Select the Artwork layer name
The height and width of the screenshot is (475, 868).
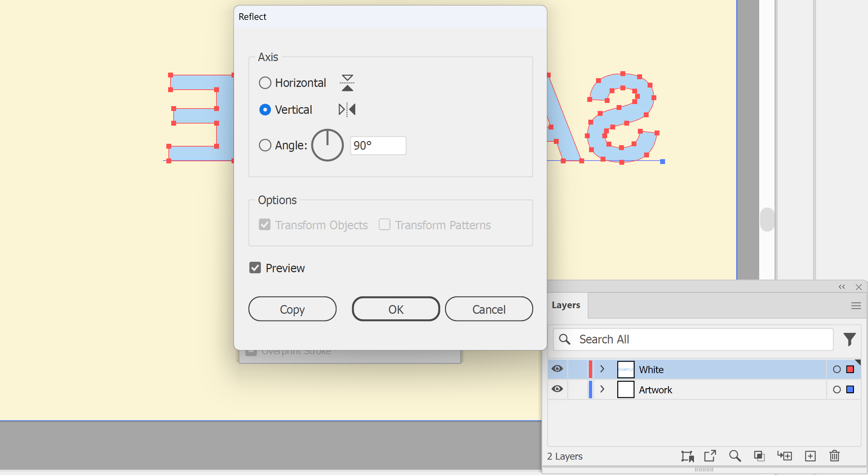click(x=655, y=390)
